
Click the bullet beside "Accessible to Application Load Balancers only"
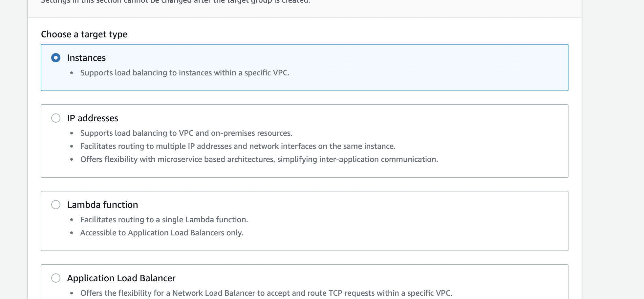[x=72, y=233]
